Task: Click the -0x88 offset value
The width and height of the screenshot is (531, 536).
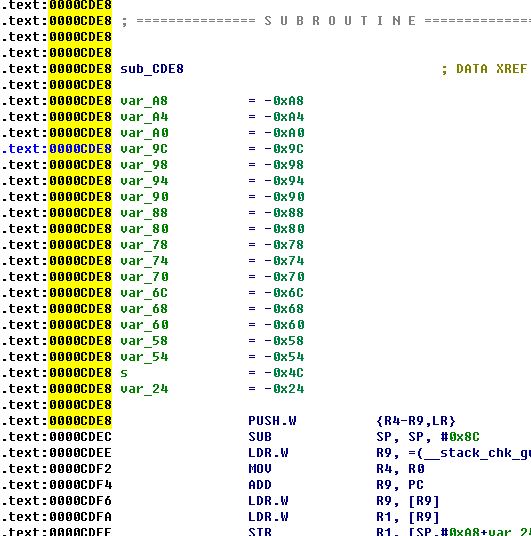Action: pyautogui.click(x=284, y=213)
